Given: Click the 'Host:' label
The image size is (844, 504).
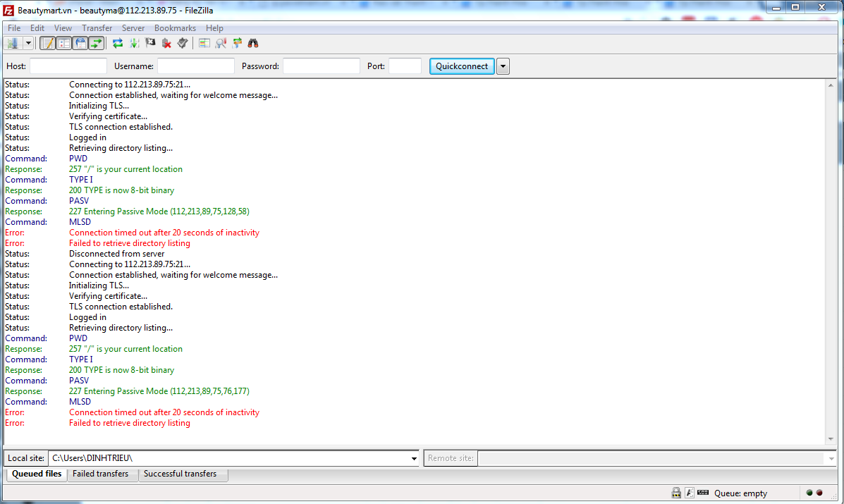Looking at the screenshot, I should coord(16,66).
